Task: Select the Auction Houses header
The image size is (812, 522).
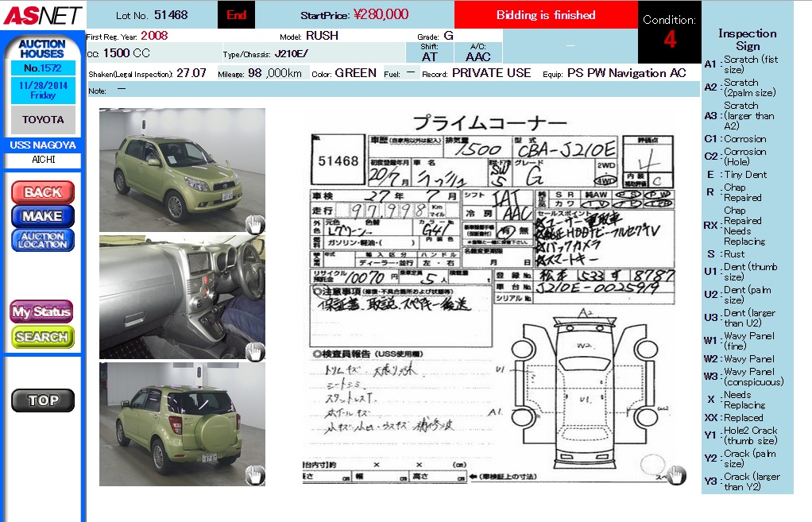Action: coord(42,48)
